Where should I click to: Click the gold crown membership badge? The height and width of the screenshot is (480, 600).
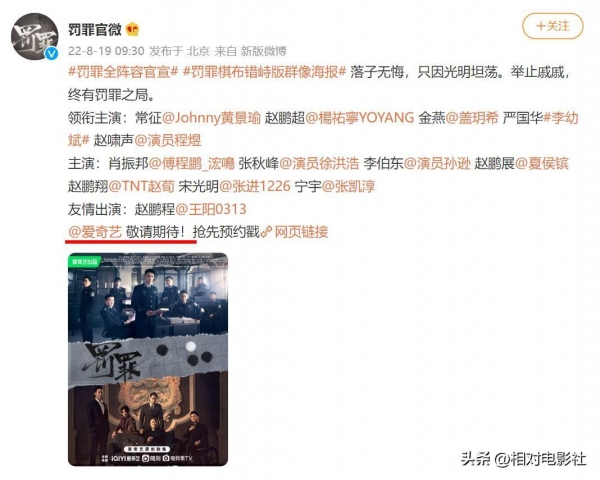point(133,29)
